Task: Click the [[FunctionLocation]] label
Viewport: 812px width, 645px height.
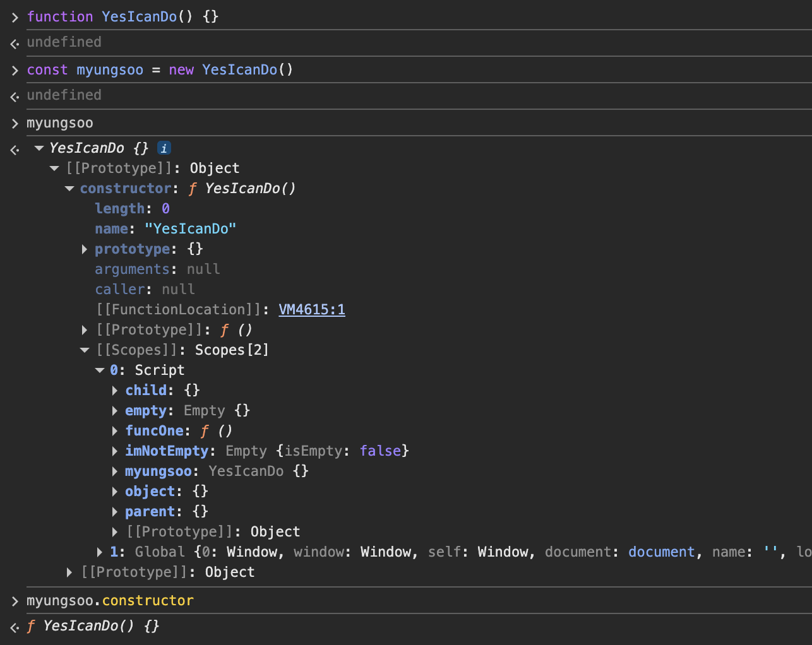Action: pos(179,310)
